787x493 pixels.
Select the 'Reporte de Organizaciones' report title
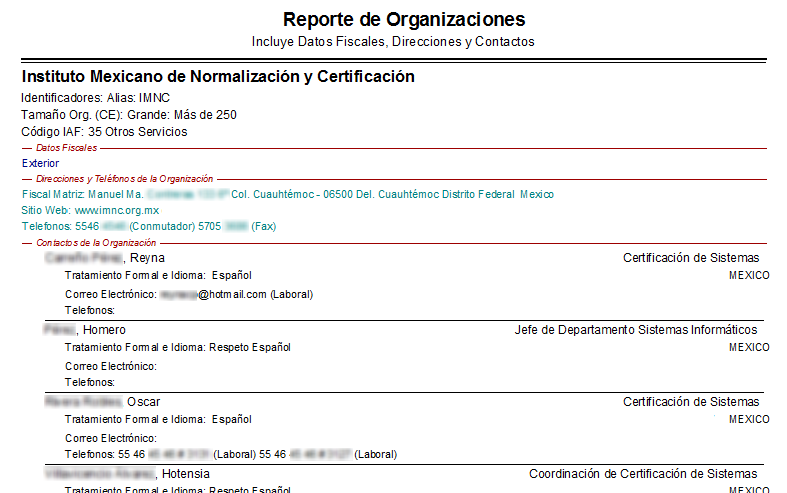click(404, 20)
